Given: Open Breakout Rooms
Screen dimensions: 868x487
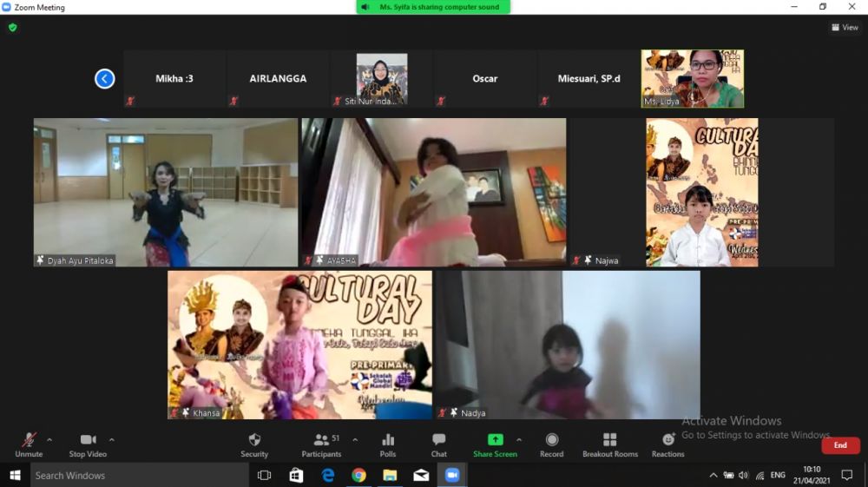Looking at the screenshot, I should [x=610, y=445].
